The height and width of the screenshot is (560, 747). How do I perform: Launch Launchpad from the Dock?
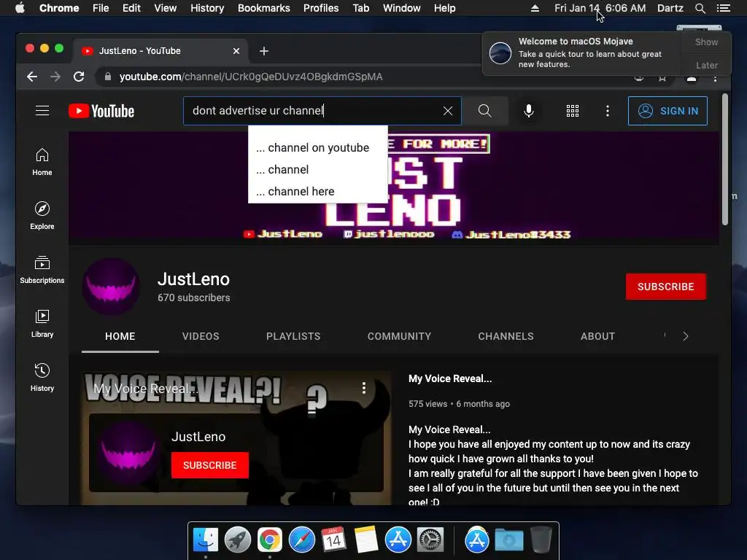tap(237, 540)
